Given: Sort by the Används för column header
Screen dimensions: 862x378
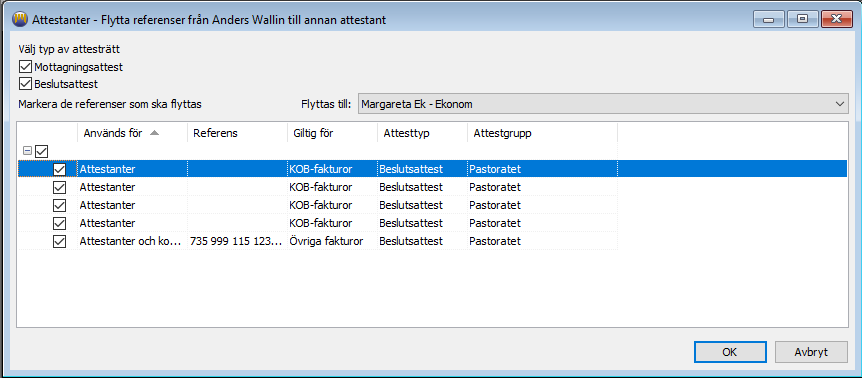Looking at the screenshot, I should click(x=132, y=134).
